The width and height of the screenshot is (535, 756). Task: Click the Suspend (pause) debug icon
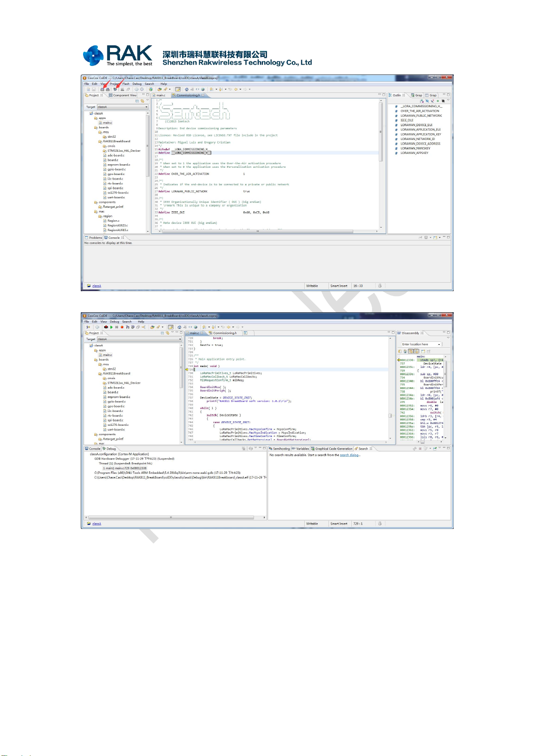point(117,327)
